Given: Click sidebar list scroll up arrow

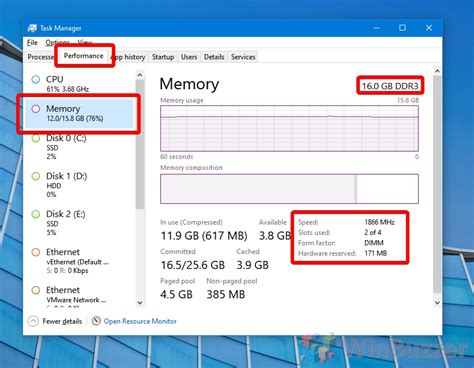Looking at the screenshot, I should 140,75.
